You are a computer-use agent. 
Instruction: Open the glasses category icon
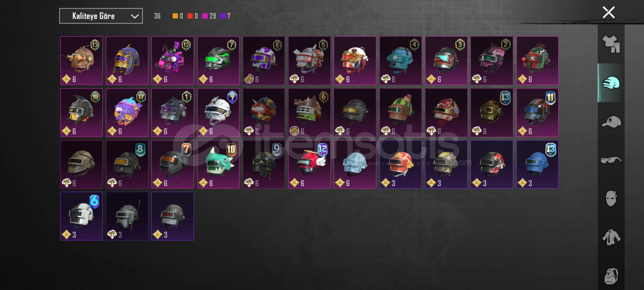[611, 160]
